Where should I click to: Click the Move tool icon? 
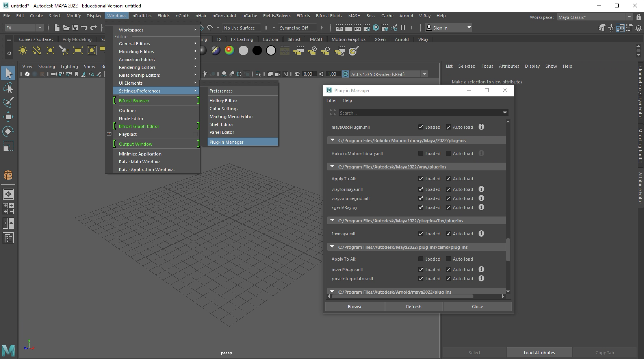[8, 117]
